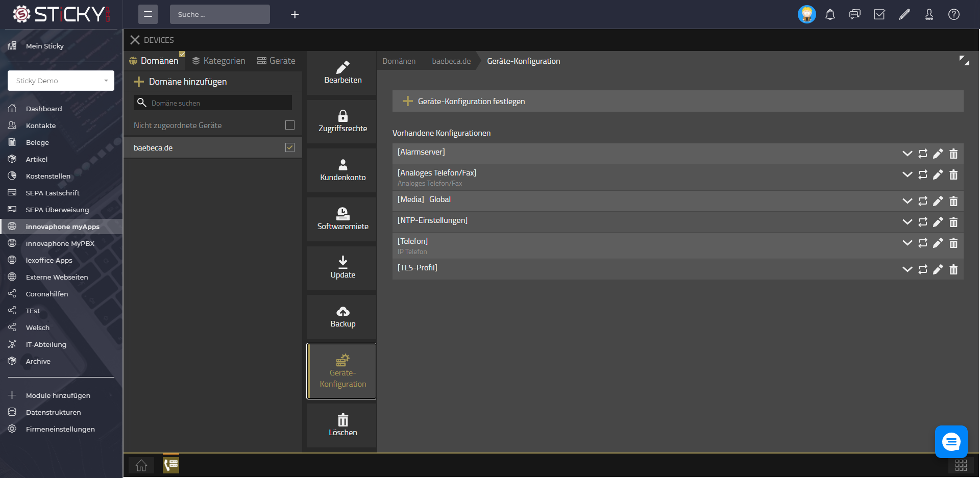Open the live chat bubble button

[x=951, y=442]
